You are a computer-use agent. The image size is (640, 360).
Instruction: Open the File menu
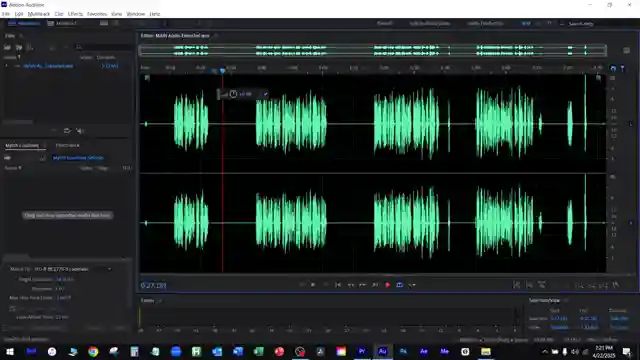coord(5,14)
